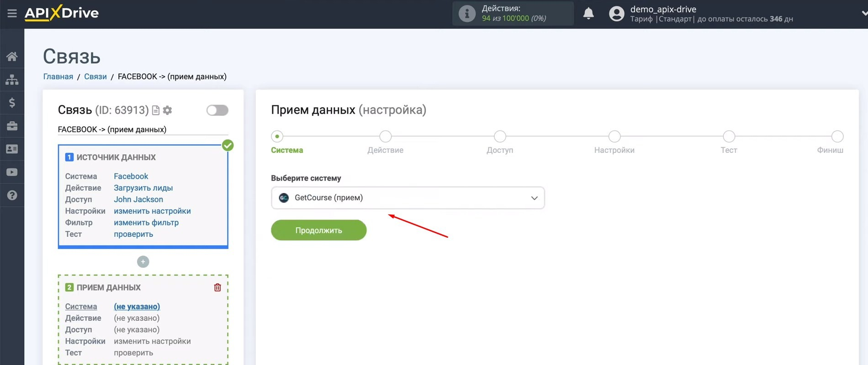The image size is (868, 365).
Task: Delete the ПРИЕМ ДАННЫХ block with trash icon
Action: 217,287
